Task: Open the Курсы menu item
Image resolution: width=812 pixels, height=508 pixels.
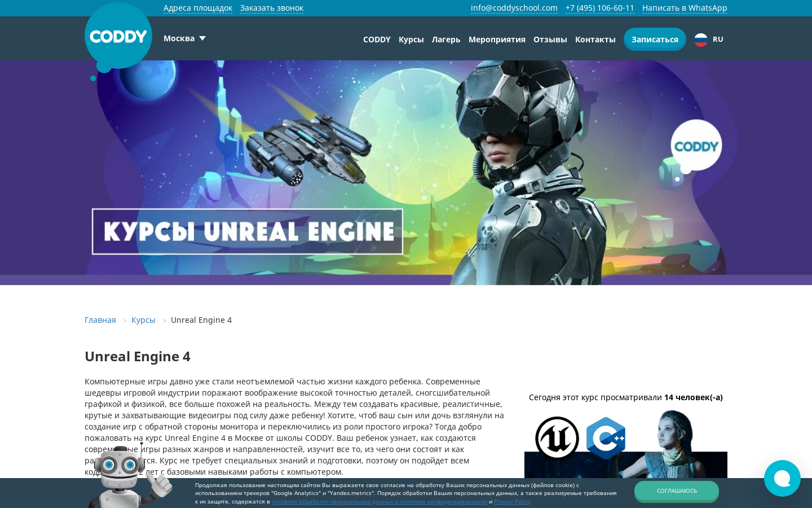Action: pos(411,40)
